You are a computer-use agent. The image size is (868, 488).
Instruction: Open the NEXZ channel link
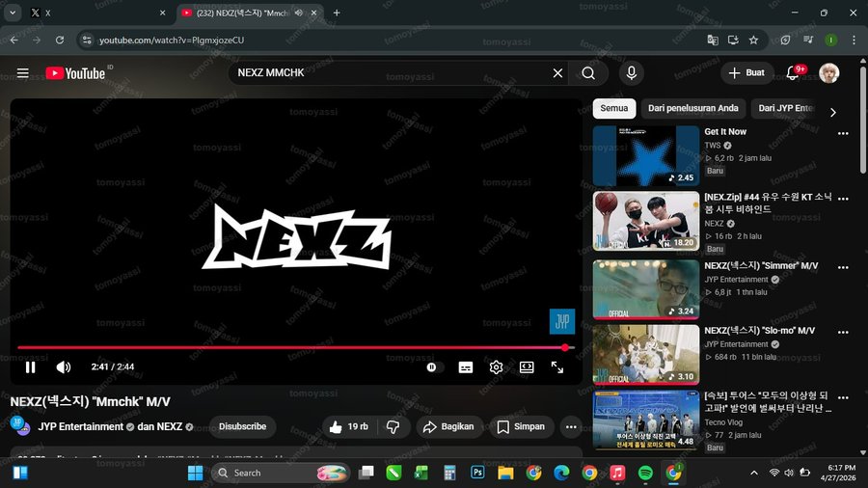169,426
